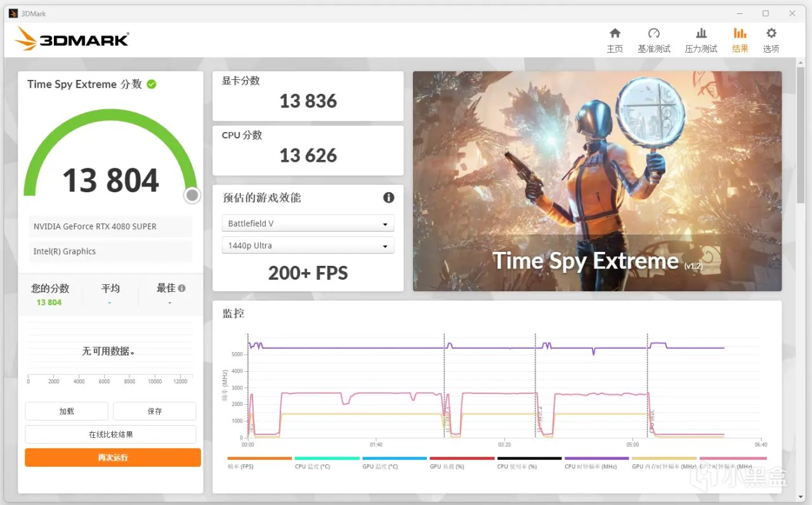812x505 pixels.
Task: Click the 3DMark app icon in the title bar
Action: click(x=13, y=13)
